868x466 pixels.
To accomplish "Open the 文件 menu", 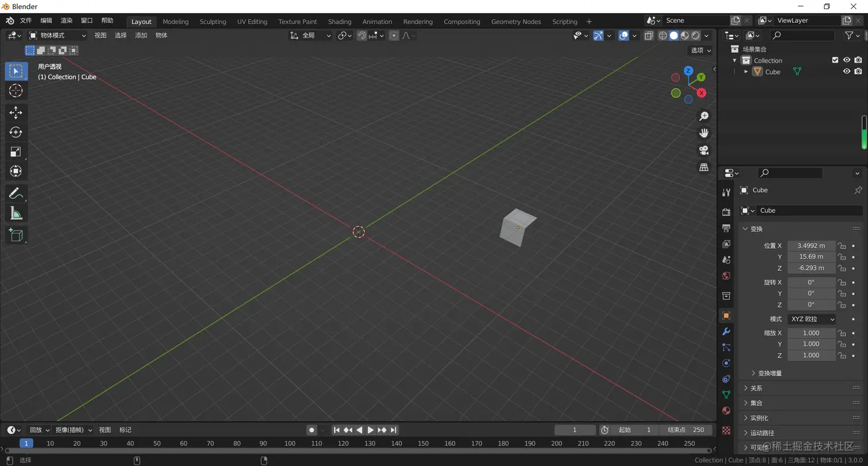I will point(26,21).
